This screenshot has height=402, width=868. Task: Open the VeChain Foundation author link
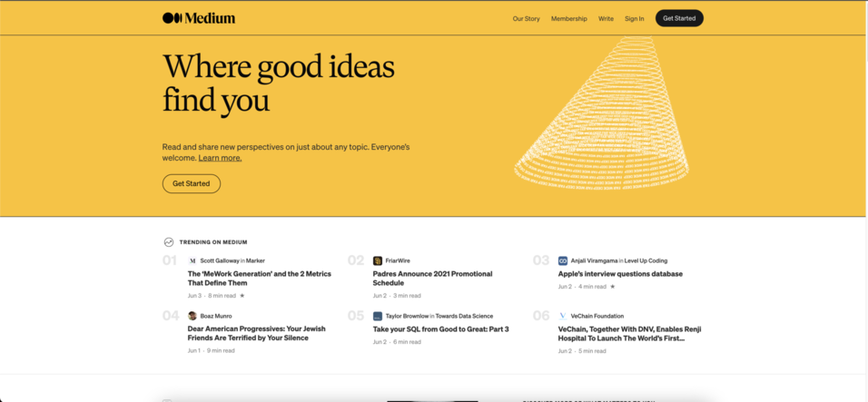[x=597, y=316]
